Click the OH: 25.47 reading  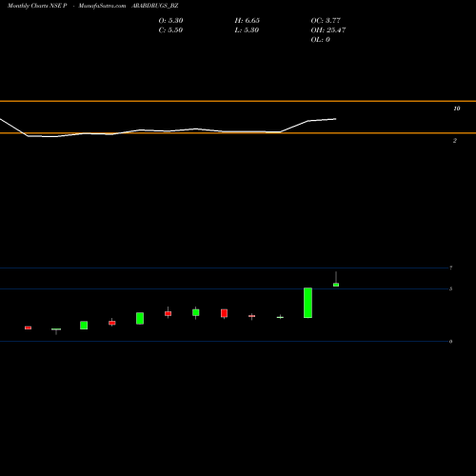coord(328,30)
